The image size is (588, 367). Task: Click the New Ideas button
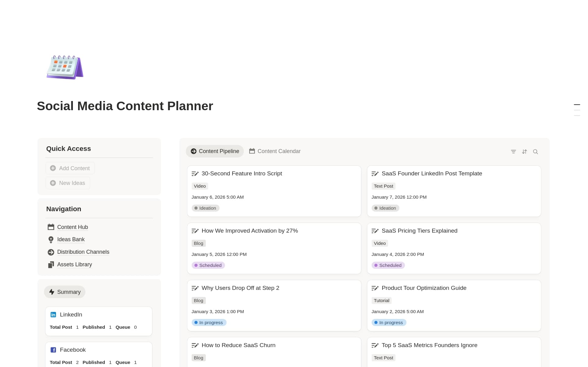(x=68, y=183)
